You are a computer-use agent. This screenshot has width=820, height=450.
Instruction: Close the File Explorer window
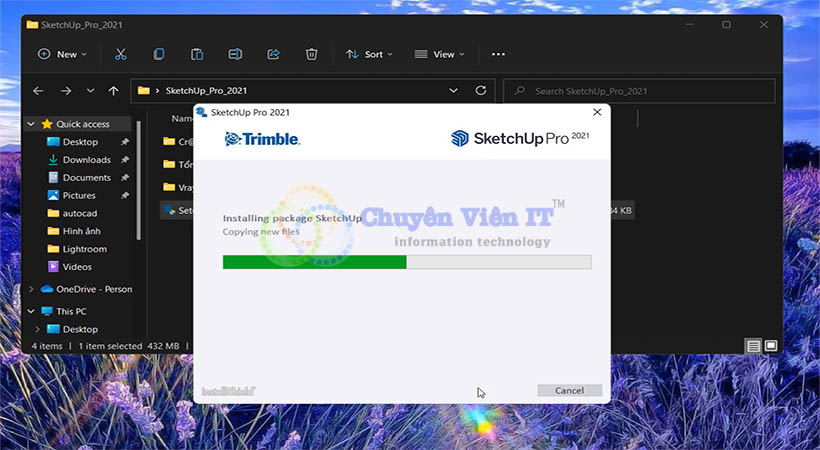tap(764, 25)
